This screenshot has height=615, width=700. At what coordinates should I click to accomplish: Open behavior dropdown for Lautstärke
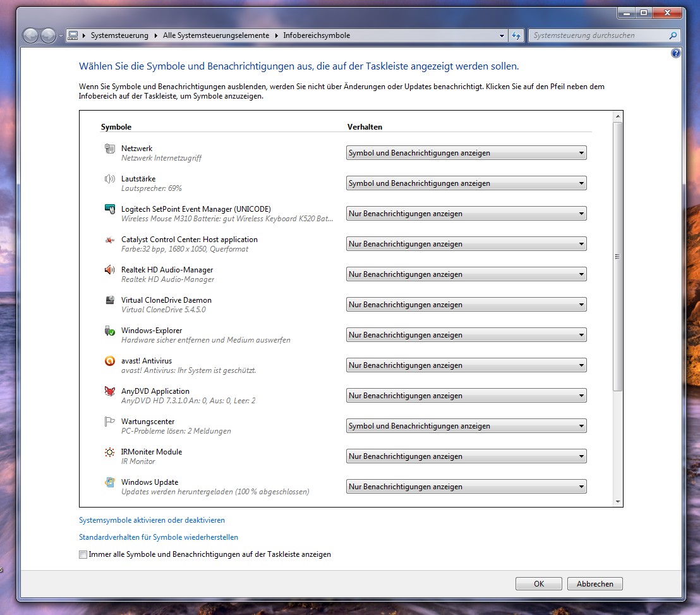466,183
